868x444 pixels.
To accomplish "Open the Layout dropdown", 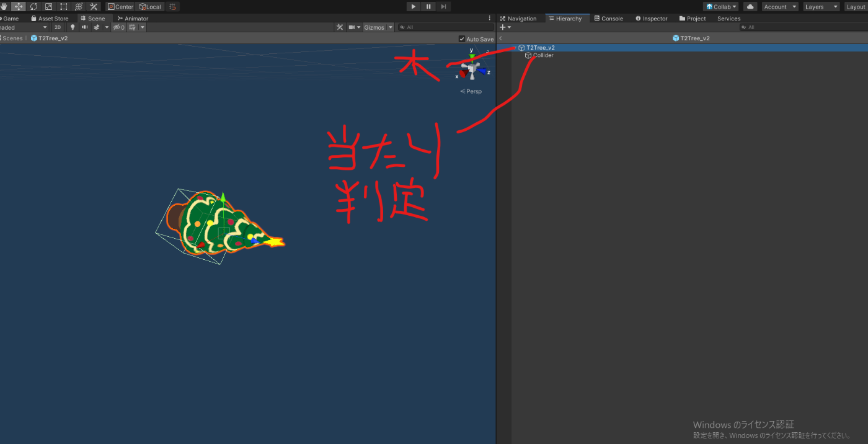I will 856,7.
